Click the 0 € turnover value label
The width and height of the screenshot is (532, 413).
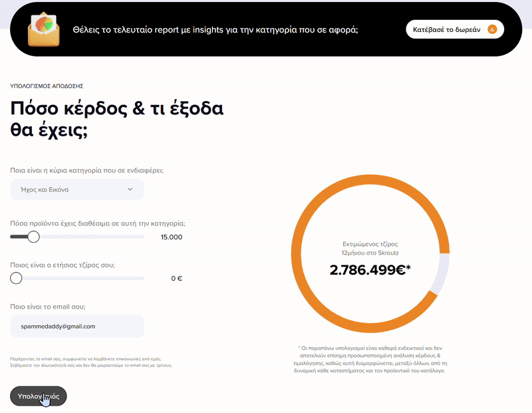(x=176, y=278)
